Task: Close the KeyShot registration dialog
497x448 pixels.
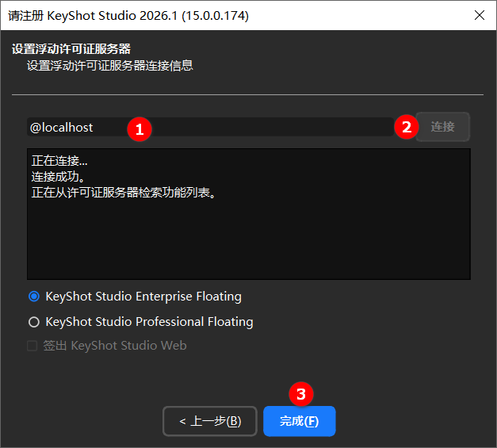Action: [480, 15]
